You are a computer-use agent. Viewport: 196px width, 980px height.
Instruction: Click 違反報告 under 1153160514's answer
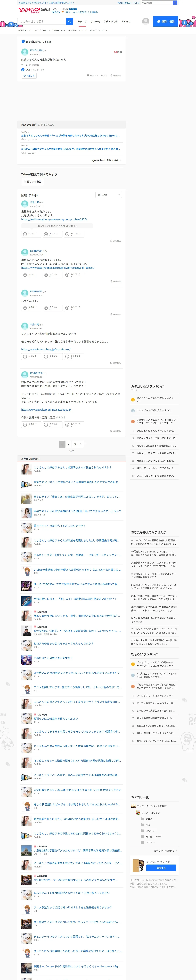tap(116, 282)
